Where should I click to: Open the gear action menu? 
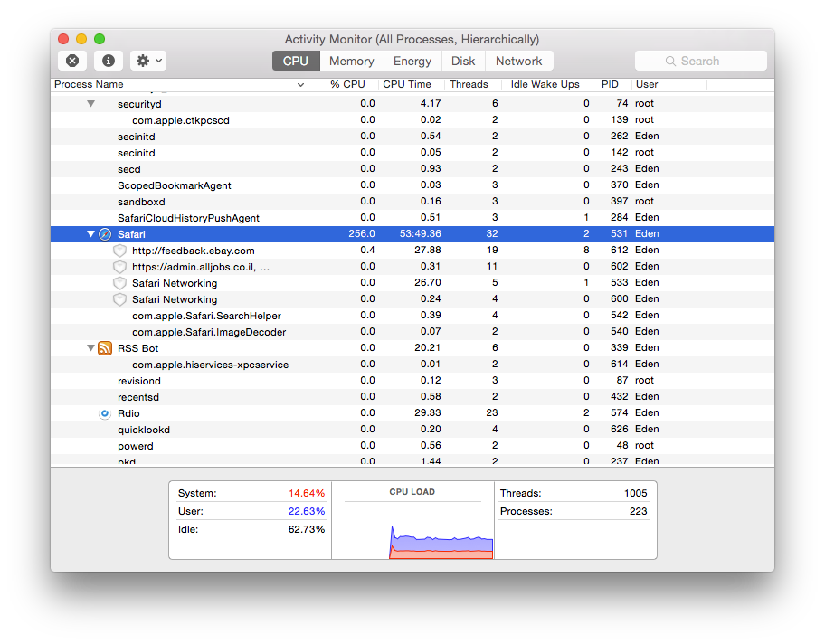pyautogui.click(x=148, y=61)
